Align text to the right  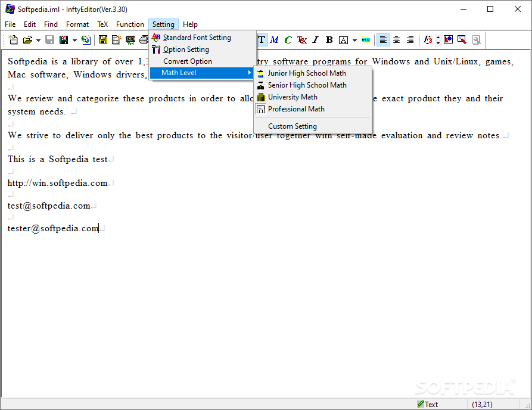click(410, 40)
